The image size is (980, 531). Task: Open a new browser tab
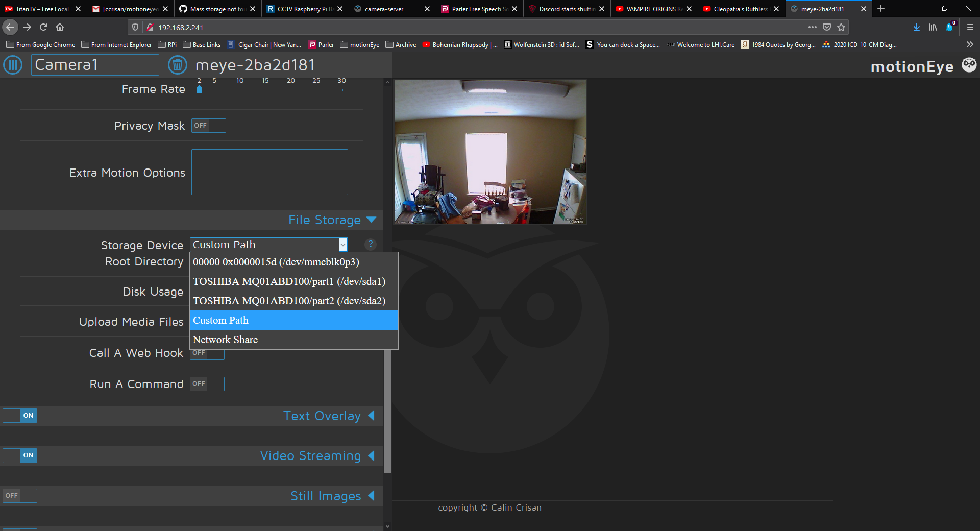point(881,9)
